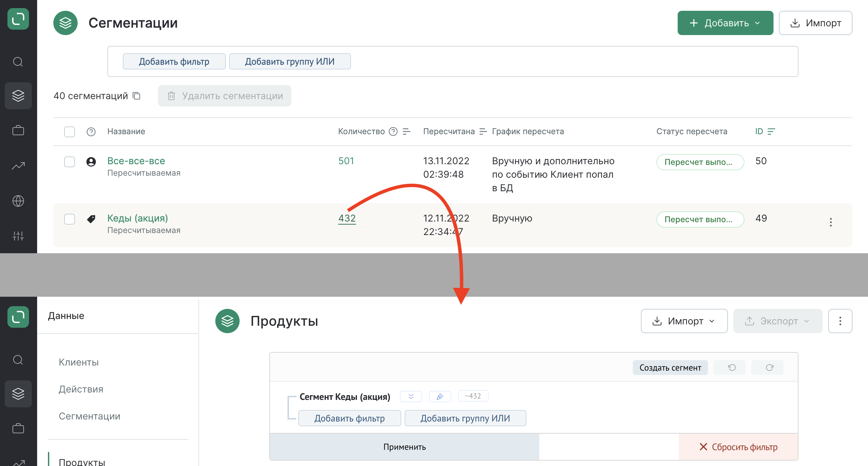Copy the 40 сегментаций count icon
Viewport: 868px width, 466px height.
[137, 96]
